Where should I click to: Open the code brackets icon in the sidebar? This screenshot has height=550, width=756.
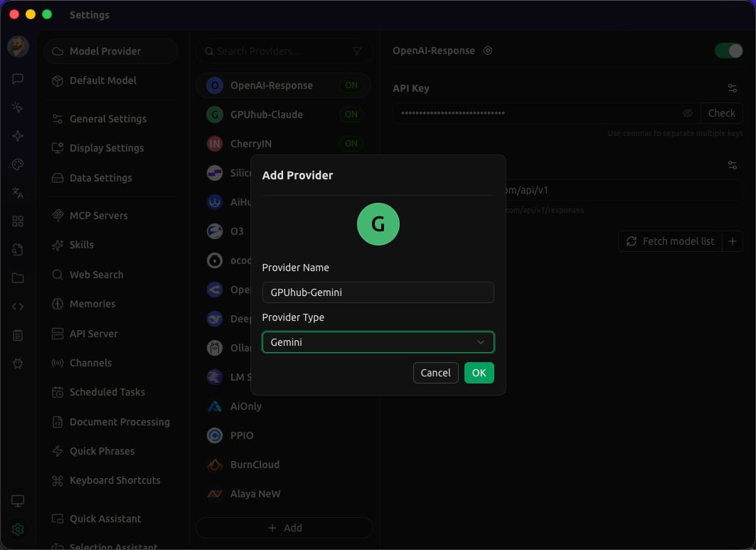click(x=18, y=307)
